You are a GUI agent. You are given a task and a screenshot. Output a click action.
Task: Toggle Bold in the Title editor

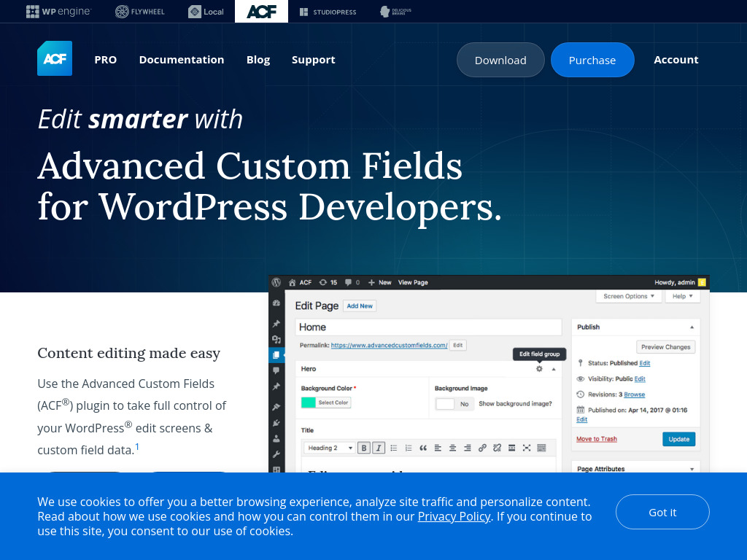coord(364,448)
